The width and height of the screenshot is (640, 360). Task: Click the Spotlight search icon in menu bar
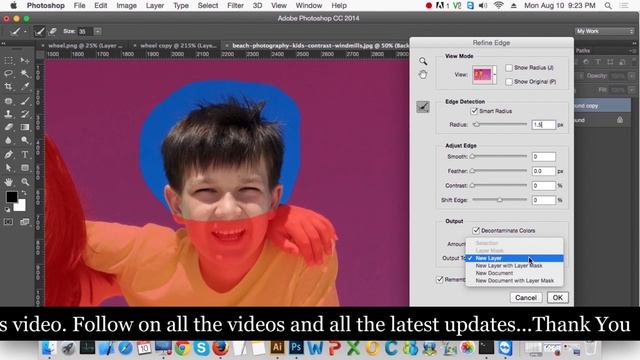pyautogui.click(x=608, y=6)
